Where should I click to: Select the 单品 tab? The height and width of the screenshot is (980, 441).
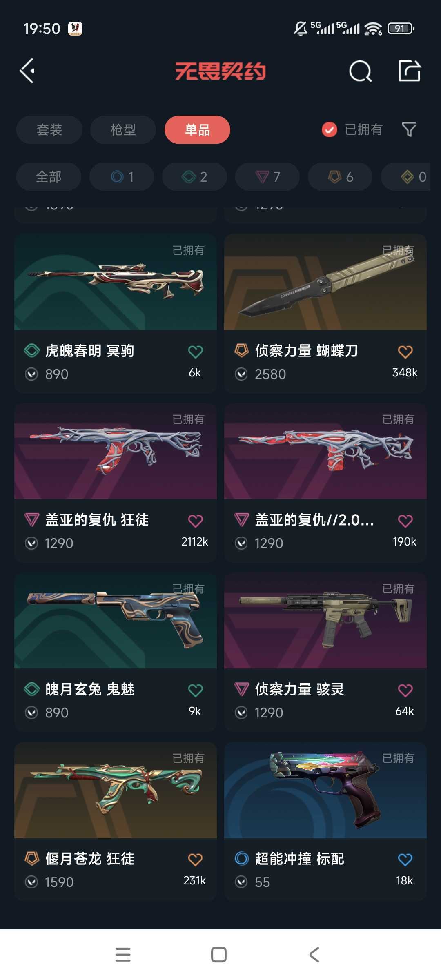197,130
